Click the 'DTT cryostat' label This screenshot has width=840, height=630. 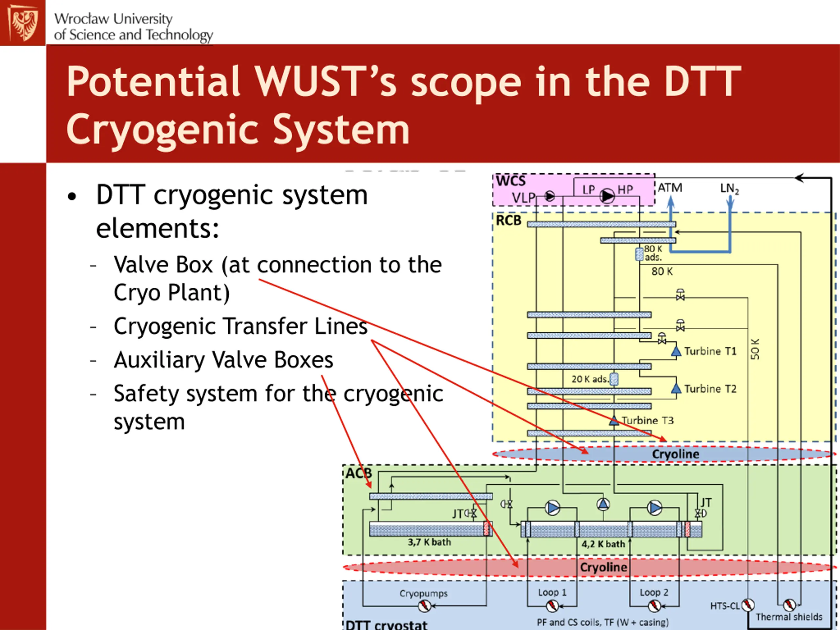tap(387, 625)
